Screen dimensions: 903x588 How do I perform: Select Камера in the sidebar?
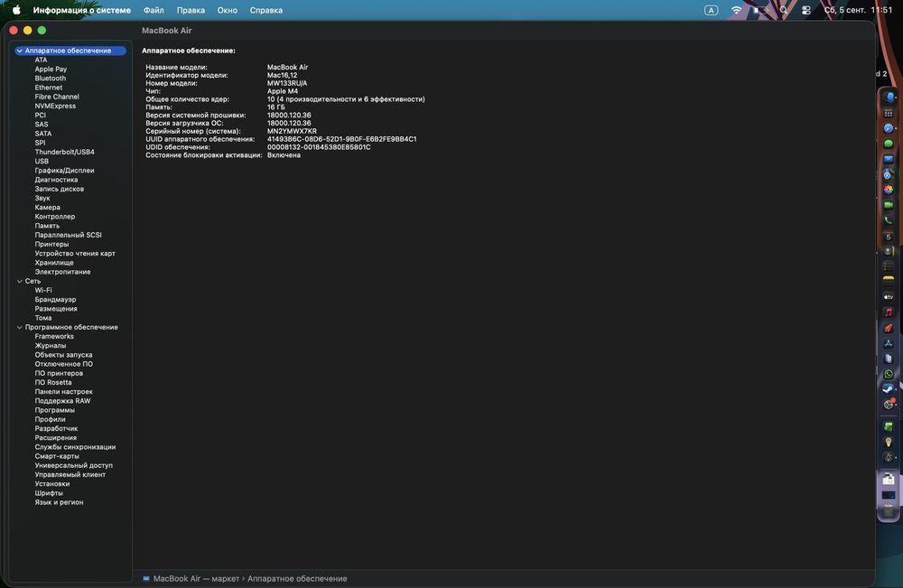(x=47, y=208)
